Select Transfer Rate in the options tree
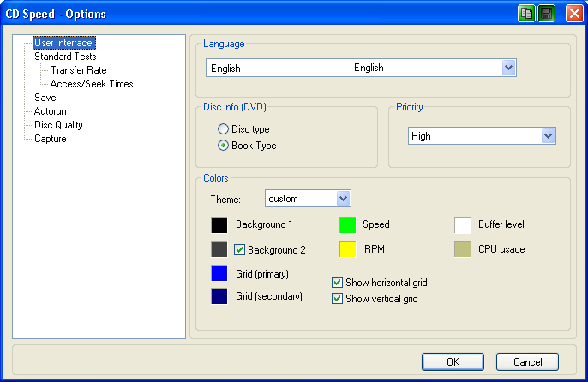588x382 pixels. pos(78,70)
